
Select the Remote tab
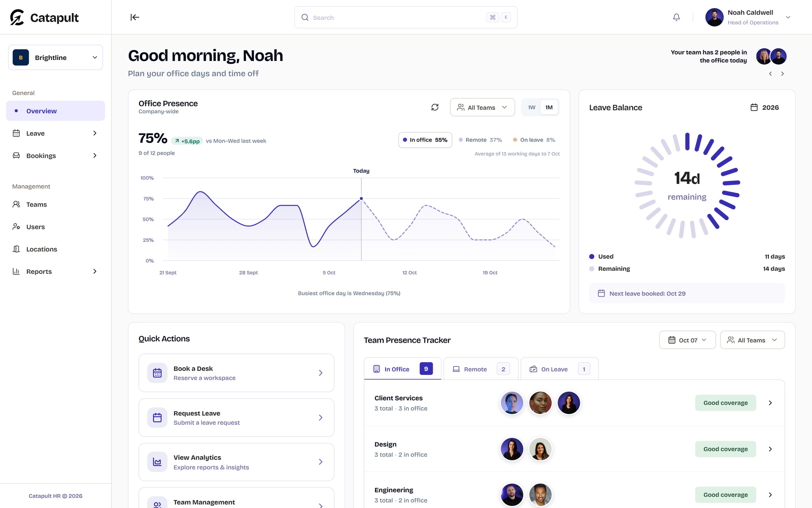[x=481, y=369]
